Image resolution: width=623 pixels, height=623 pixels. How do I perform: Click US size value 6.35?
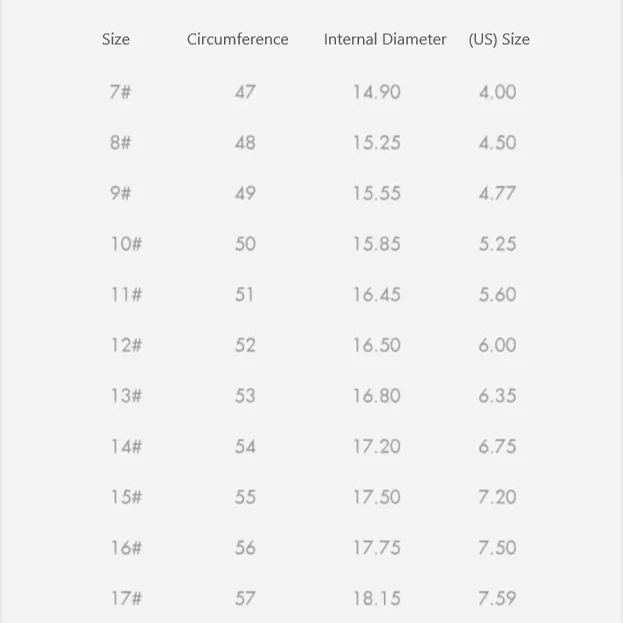pos(497,396)
